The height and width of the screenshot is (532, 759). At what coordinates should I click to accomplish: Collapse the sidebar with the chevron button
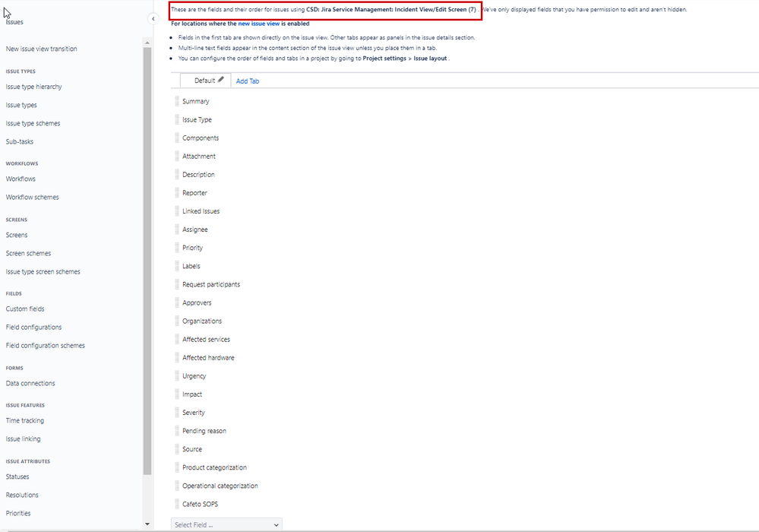point(153,19)
